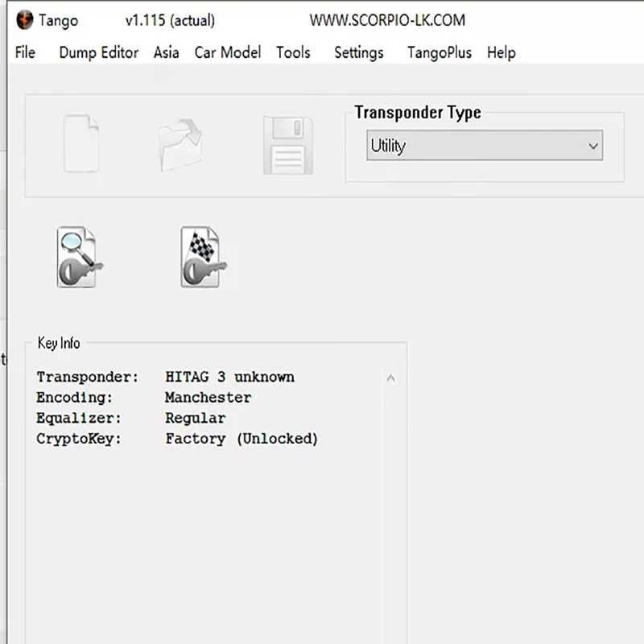
Task: Click the v1.115 (actual) version text
Action: point(170,20)
